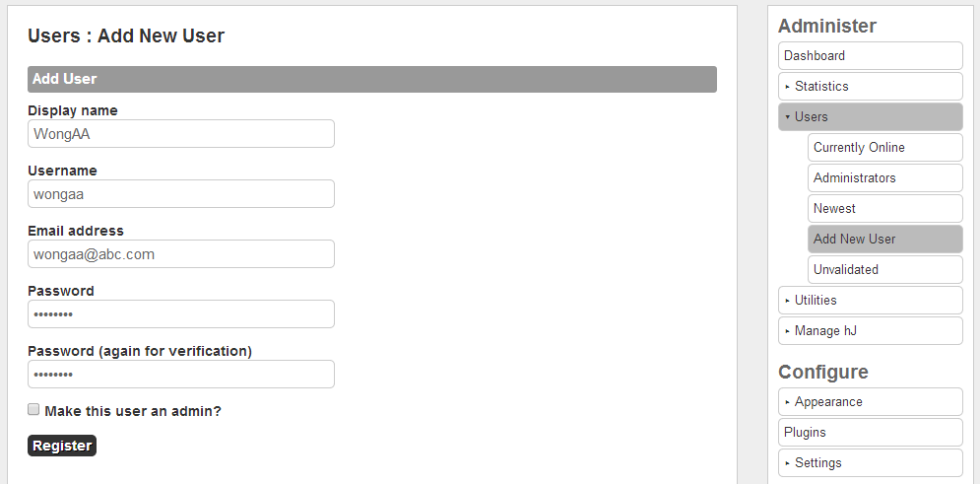
Task: Click into the Username field
Action: [181, 194]
